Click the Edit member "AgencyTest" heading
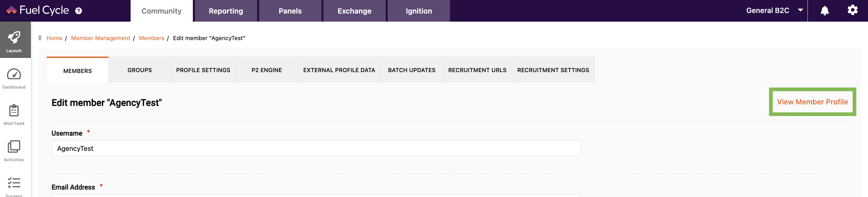The image size is (868, 197). [106, 103]
